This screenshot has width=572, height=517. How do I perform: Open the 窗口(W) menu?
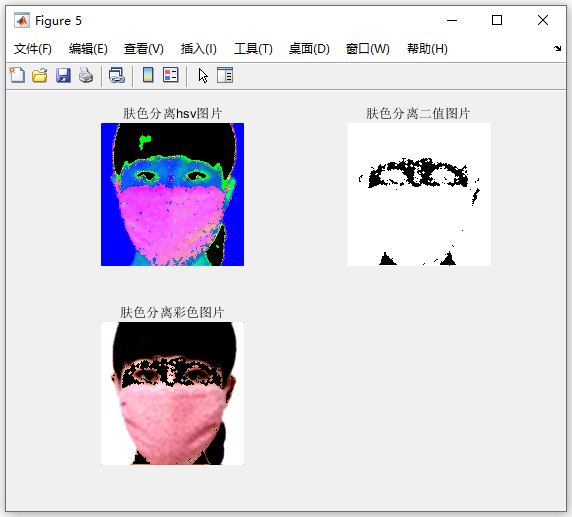(x=368, y=49)
